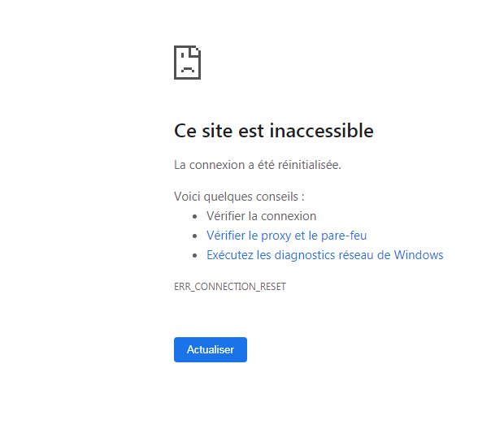Click bullet before 'Vérifier la connexion'
This screenshot has height=433, width=504.
click(195, 217)
